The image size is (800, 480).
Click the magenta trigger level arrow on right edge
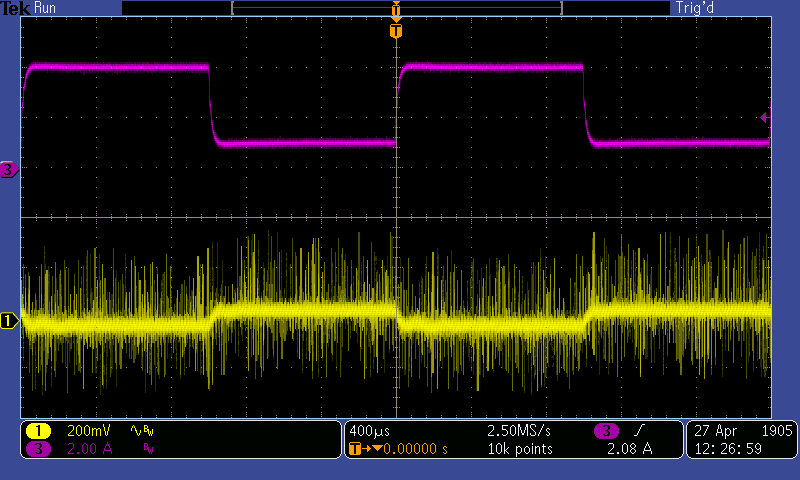(765, 118)
